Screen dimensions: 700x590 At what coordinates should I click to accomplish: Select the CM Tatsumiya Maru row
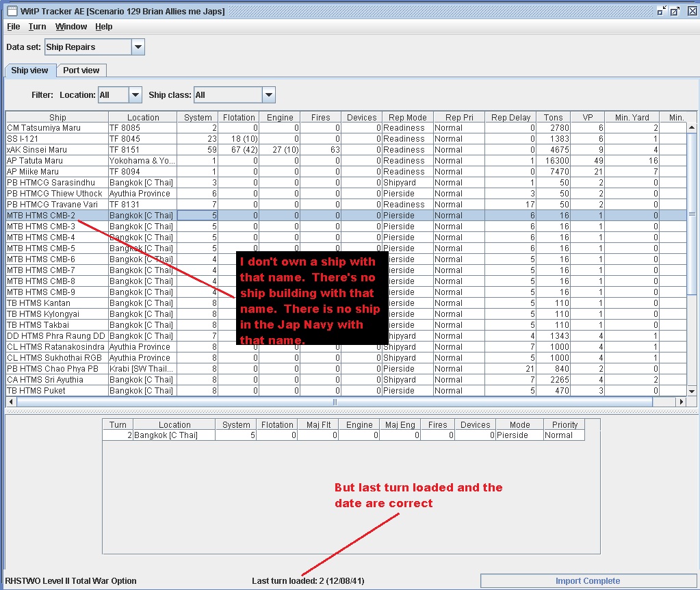pyautogui.click(x=346, y=128)
